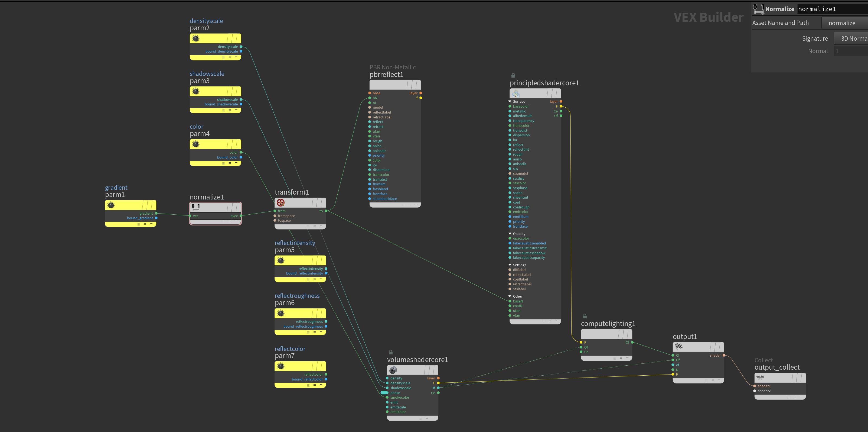Collapse principledshadercore1 using single-line footer button
Screen dimensions: 868x432
point(556,321)
